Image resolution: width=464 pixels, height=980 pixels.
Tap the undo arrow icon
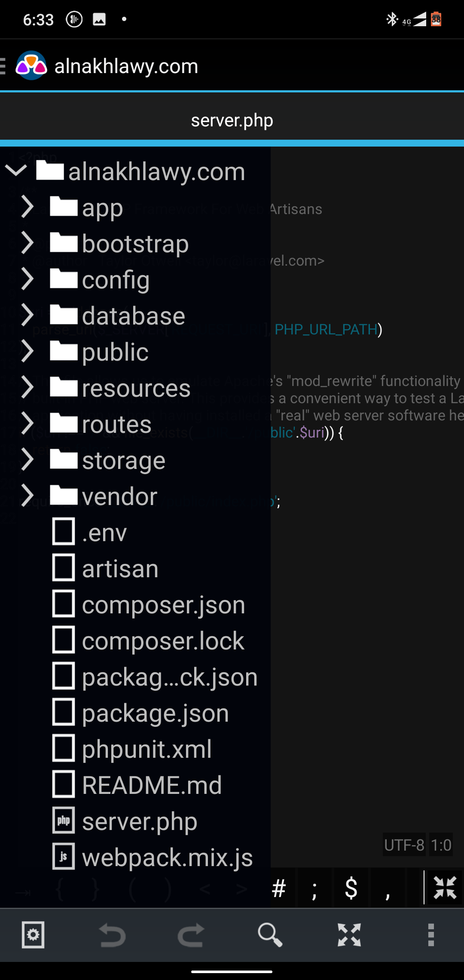(112, 935)
